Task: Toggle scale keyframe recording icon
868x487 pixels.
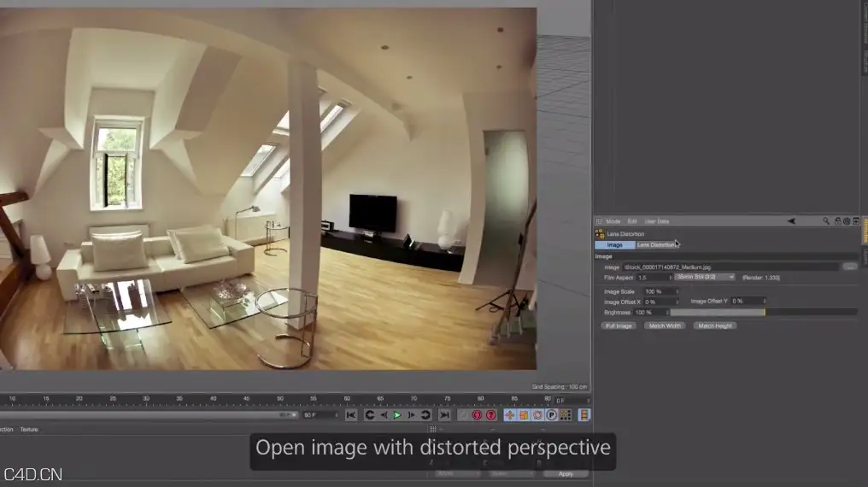Action: coord(524,415)
